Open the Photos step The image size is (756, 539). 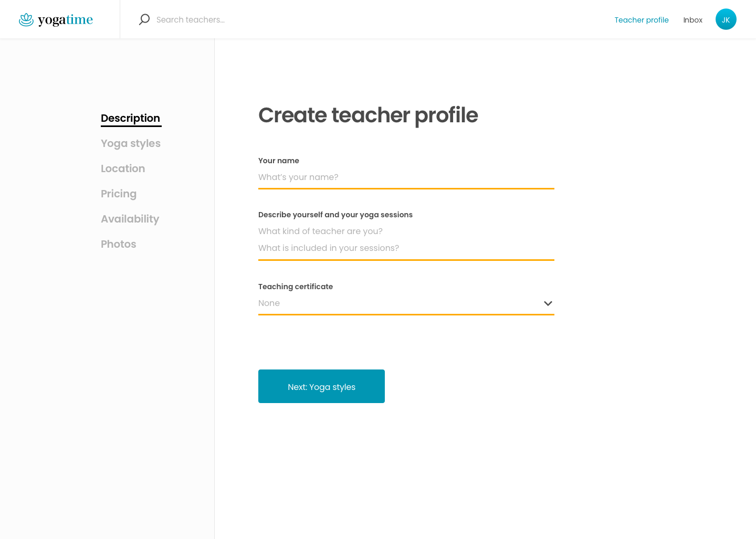(118, 244)
